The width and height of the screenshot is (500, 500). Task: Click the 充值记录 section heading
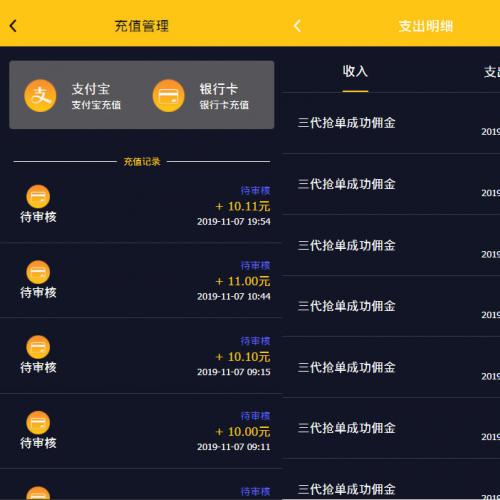point(142,162)
